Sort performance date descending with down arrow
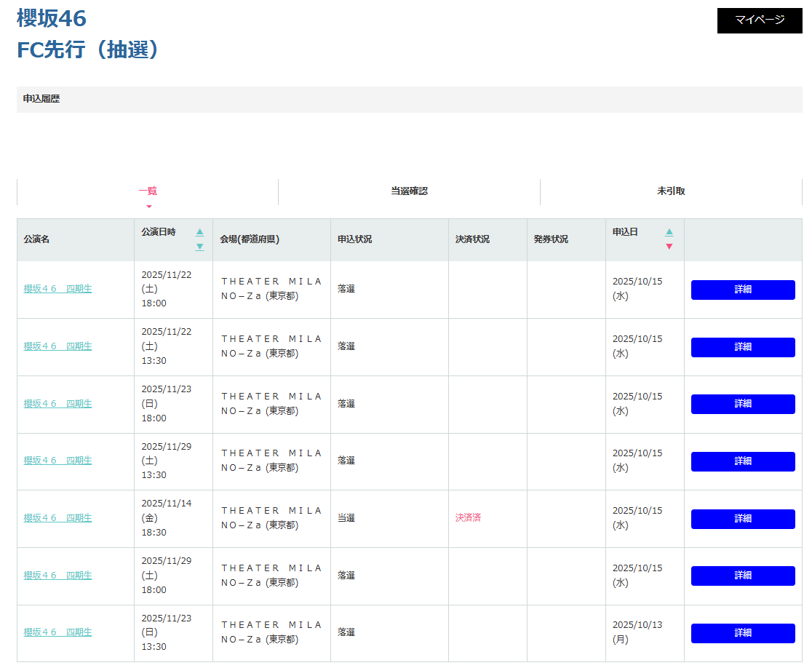The image size is (812, 668). point(199,247)
